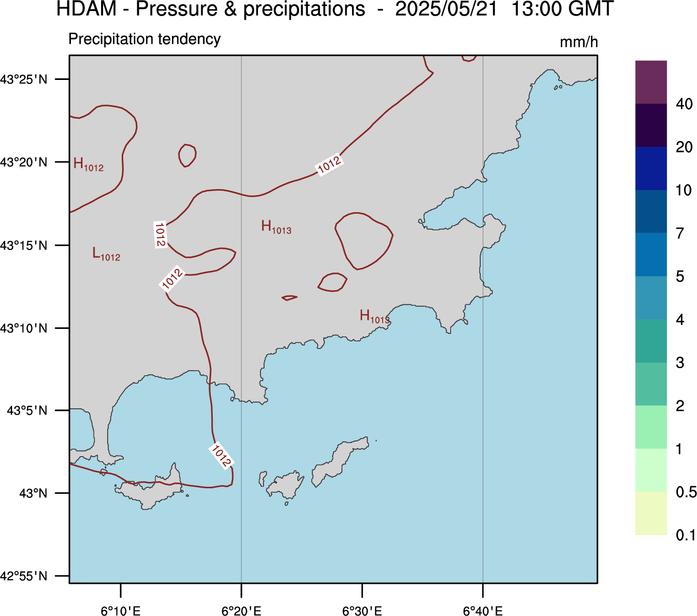This screenshot has width=697, height=616.
Task: Click the vertically oriented 1012 isobar label
Action: (160, 234)
